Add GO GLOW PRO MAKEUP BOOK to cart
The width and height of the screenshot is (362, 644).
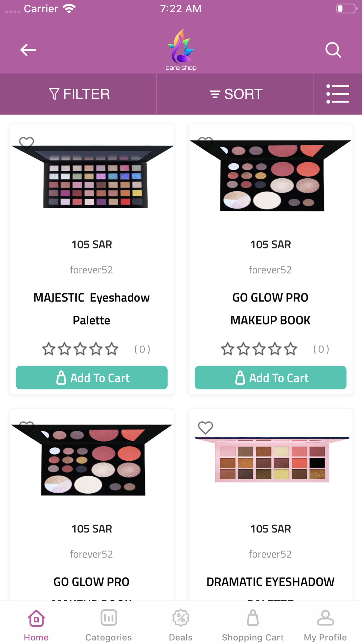tap(270, 377)
